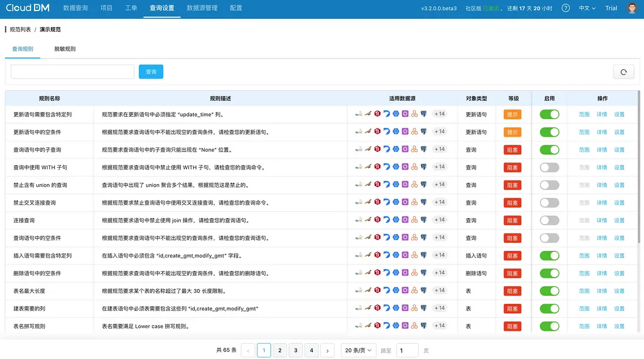Expand the +14 datasources badge in 建表需要的列 row
The image size is (644, 359).
click(439, 308)
